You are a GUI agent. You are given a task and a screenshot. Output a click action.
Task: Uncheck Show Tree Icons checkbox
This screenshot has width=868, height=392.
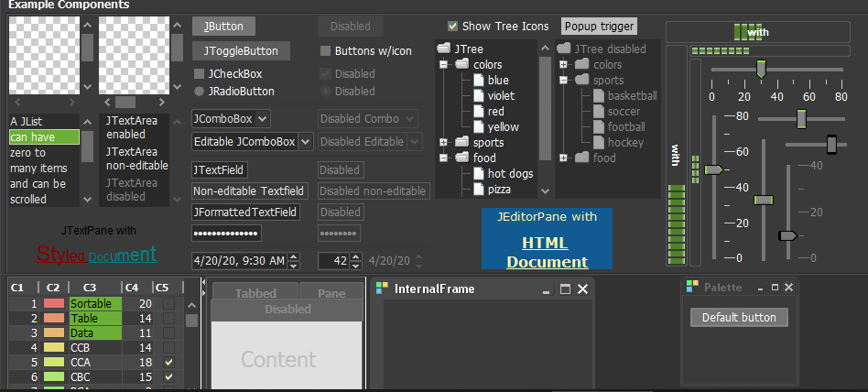(x=453, y=26)
